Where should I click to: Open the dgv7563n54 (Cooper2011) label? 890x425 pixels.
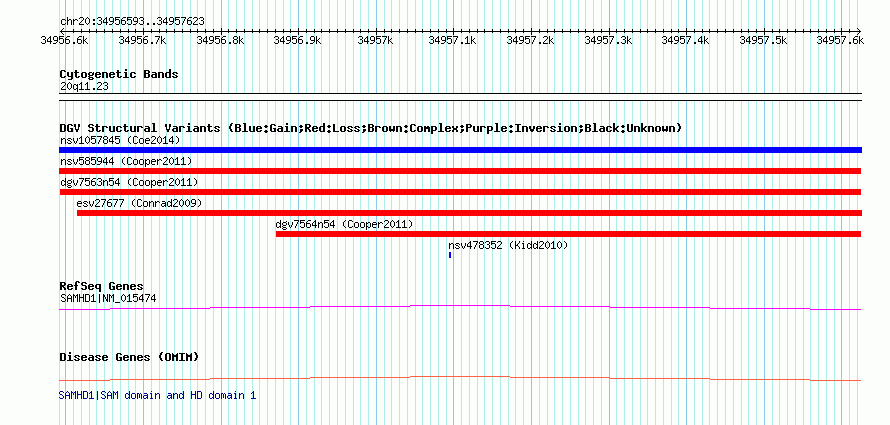click(x=129, y=182)
